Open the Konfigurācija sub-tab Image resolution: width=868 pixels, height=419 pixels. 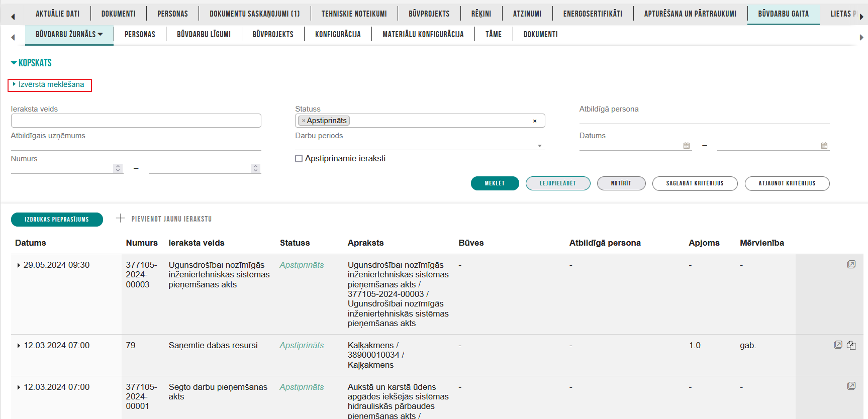click(x=338, y=34)
